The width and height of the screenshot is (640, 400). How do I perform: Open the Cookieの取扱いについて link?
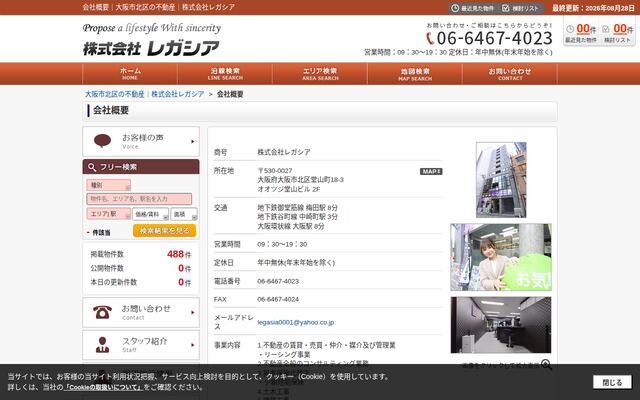coord(103,387)
